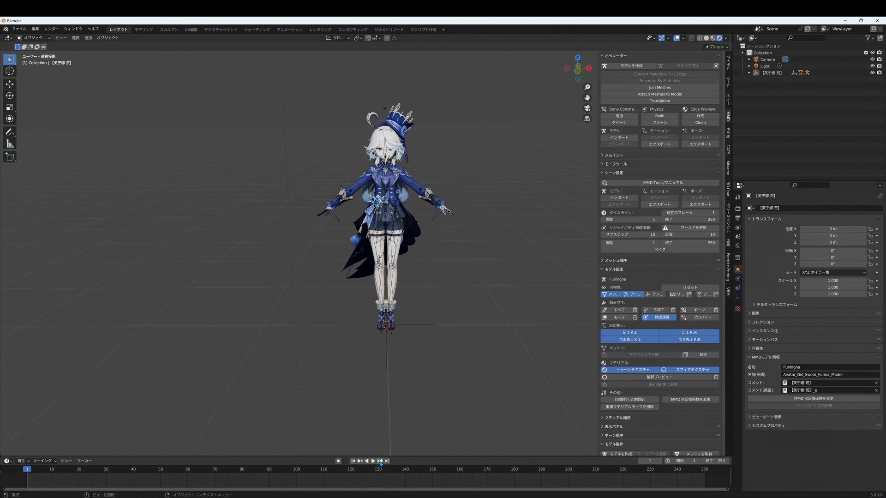Open the rotation mode dropdown in Transform
886x498 pixels.
833,272
